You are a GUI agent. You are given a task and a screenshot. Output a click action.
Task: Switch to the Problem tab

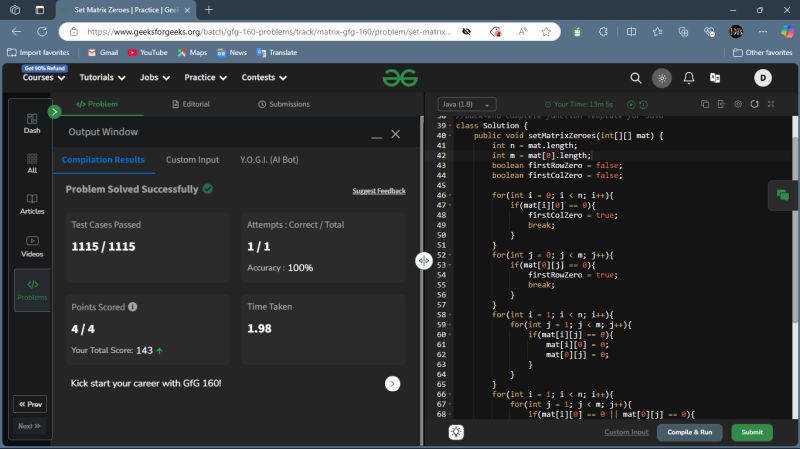click(x=97, y=104)
